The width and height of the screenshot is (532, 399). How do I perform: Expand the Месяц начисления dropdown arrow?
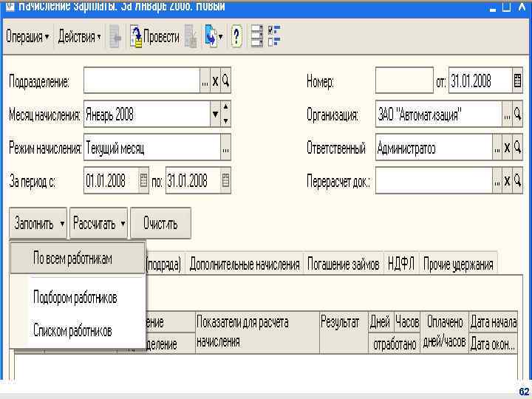coord(215,114)
